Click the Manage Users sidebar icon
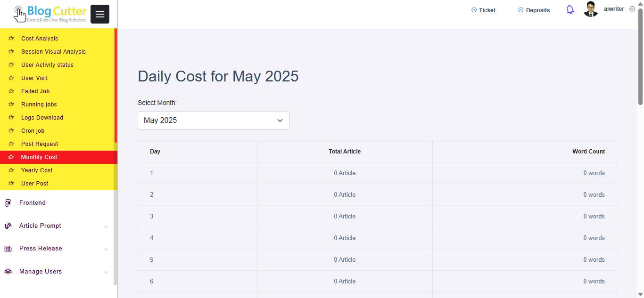Screen dimensions: 644x298 click(8, 272)
